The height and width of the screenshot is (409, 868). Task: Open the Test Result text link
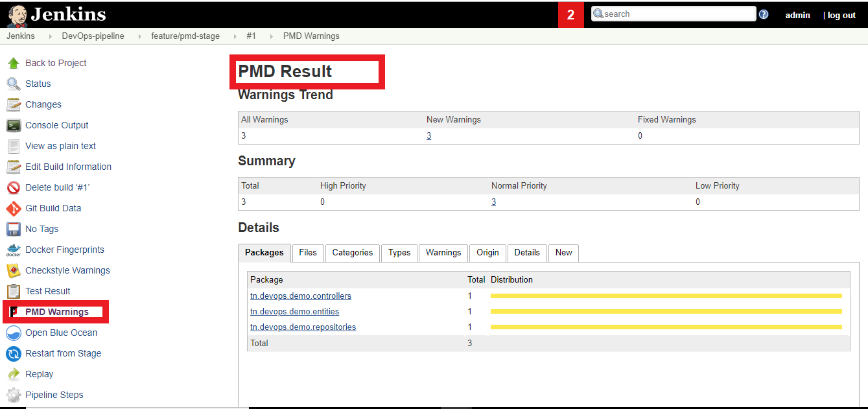(48, 291)
